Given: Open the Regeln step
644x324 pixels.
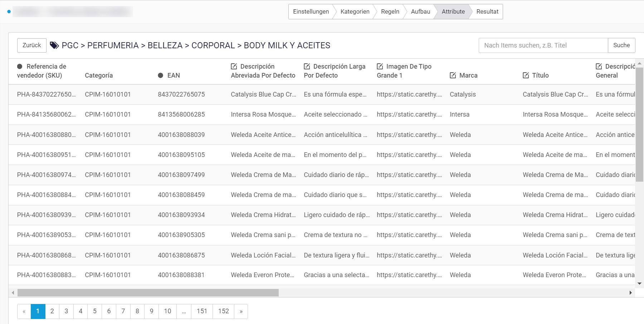Looking at the screenshot, I should [390, 12].
